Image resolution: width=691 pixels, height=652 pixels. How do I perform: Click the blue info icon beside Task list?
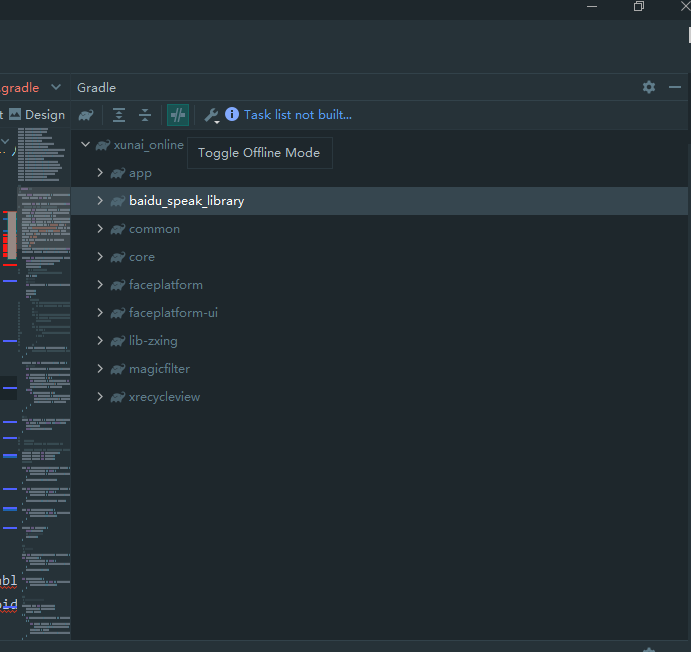pos(232,115)
